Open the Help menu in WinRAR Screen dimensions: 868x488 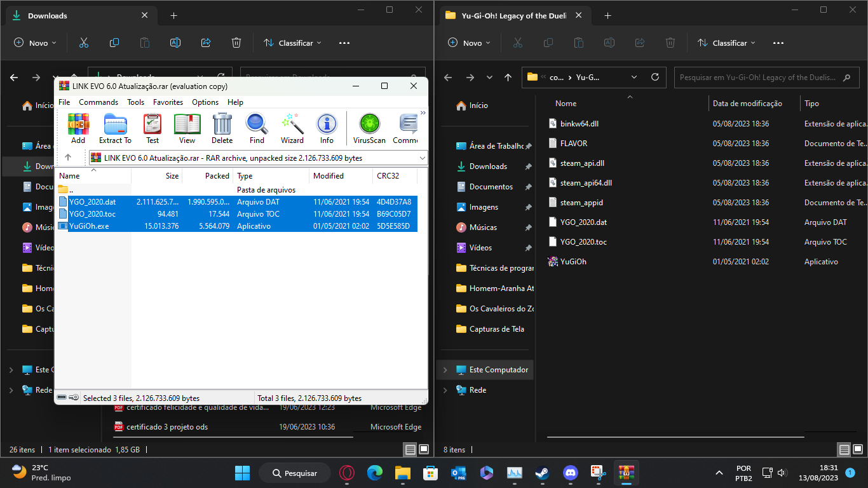[x=235, y=102]
